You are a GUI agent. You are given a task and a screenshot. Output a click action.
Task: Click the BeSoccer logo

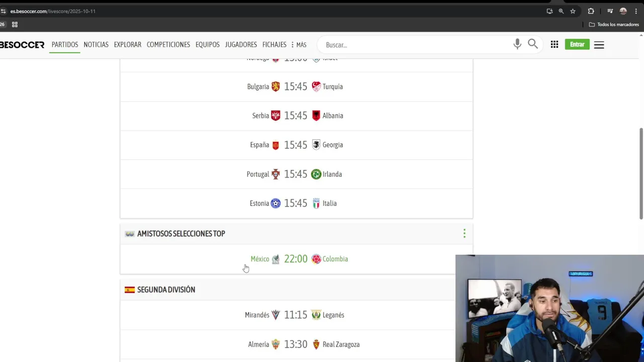[x=22, y=45]
